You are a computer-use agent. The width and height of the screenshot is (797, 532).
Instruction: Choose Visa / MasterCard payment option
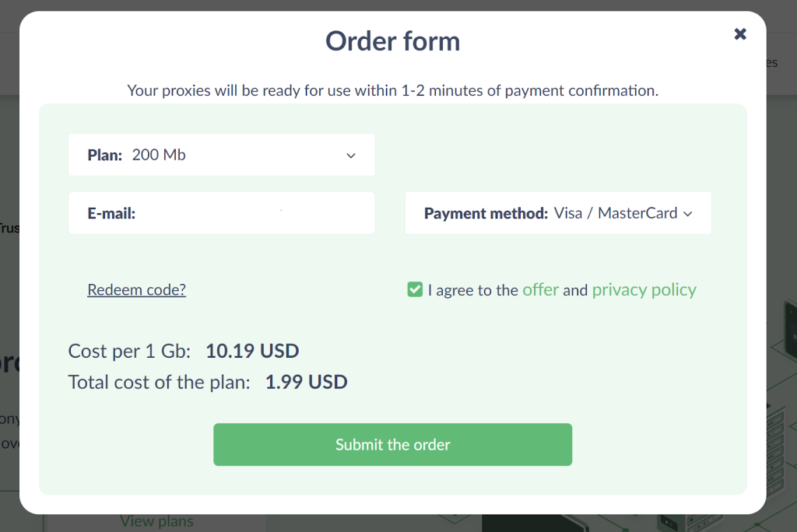coord(616,213)
